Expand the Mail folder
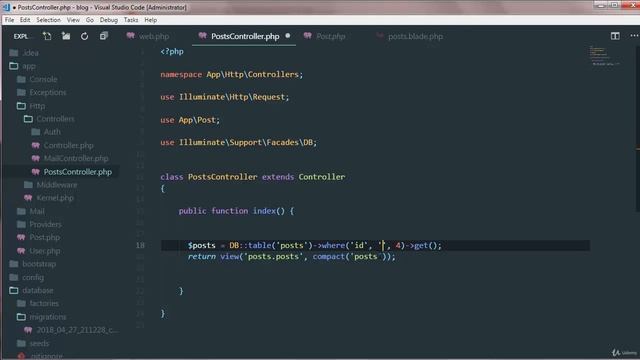 pos(37,211)
